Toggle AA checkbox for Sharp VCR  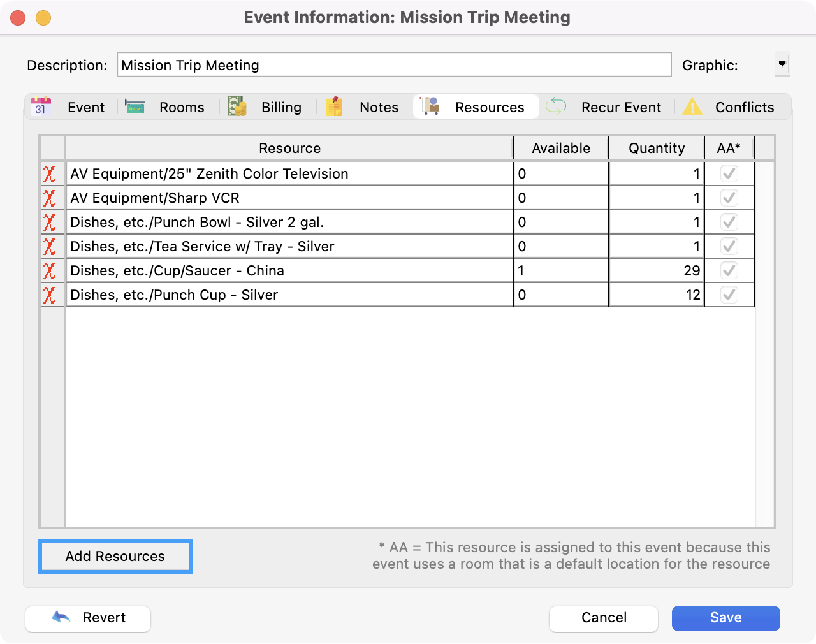coord(729,198)
